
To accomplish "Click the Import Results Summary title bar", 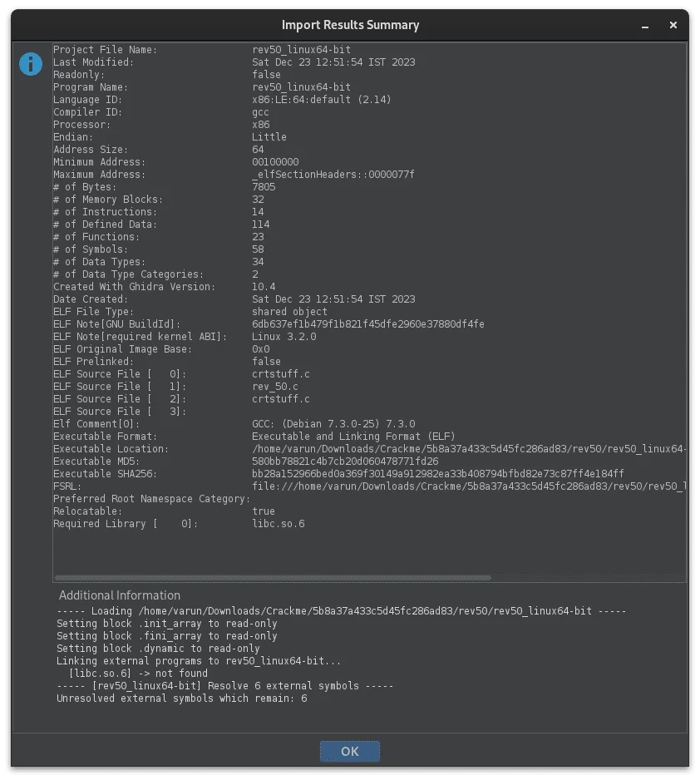I will click(x=350, y=25).
